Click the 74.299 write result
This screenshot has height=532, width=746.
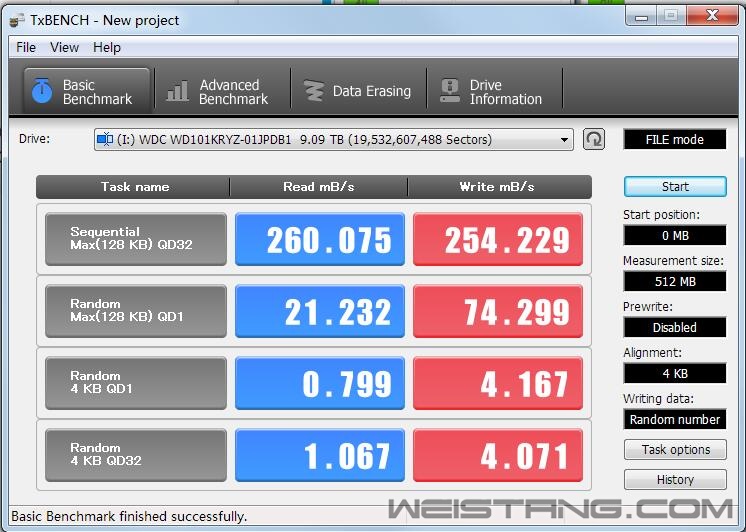pos(498,311)
